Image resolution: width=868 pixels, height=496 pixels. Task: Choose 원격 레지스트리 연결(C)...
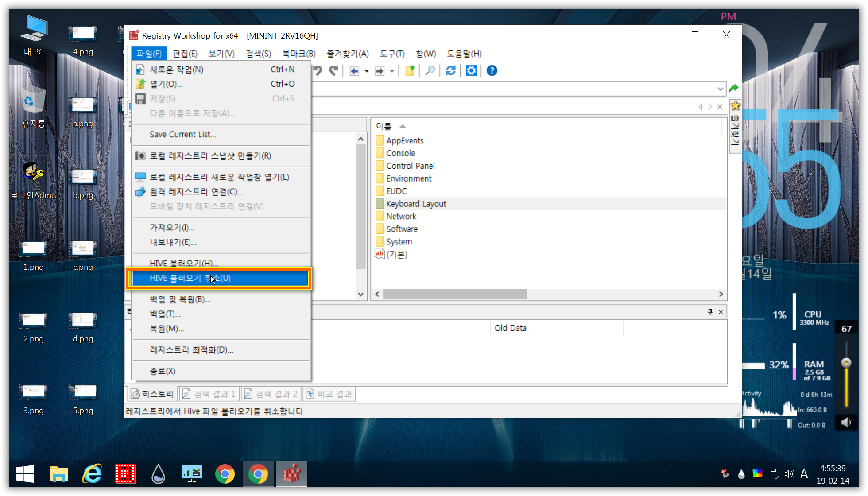point(221,192)
